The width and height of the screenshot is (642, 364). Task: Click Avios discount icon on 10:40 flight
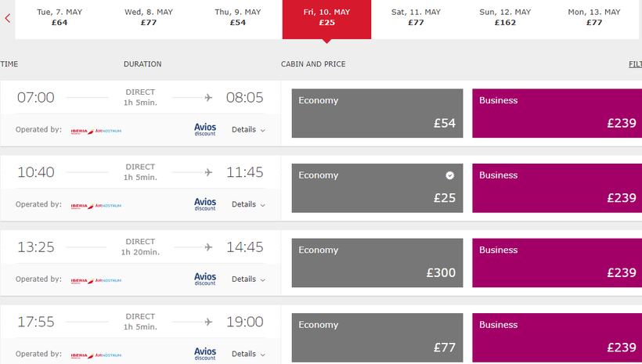(205, 204)
